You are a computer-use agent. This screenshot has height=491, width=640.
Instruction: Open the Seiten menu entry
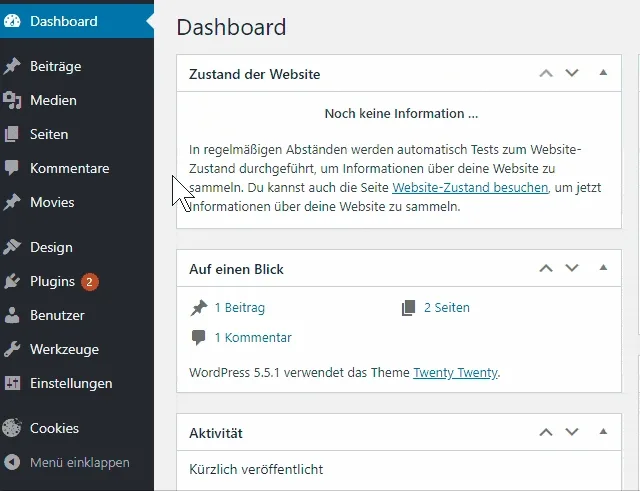(x=77, y=134)
